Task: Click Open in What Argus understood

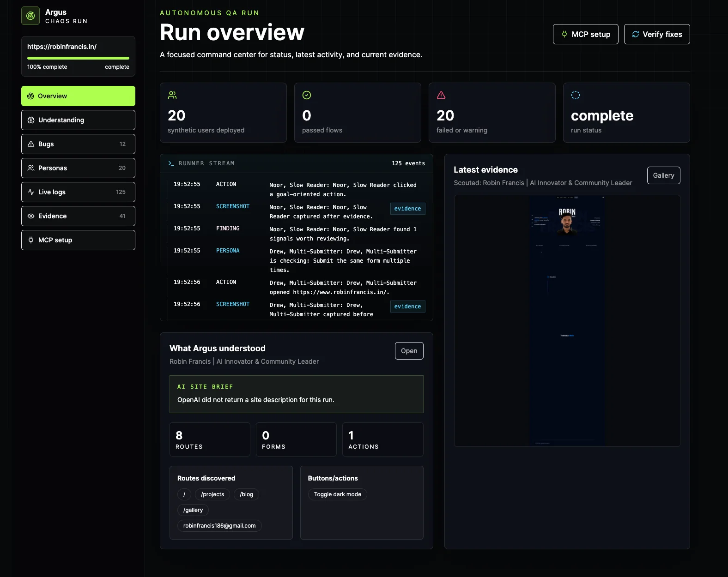Action: coord(409,351)
